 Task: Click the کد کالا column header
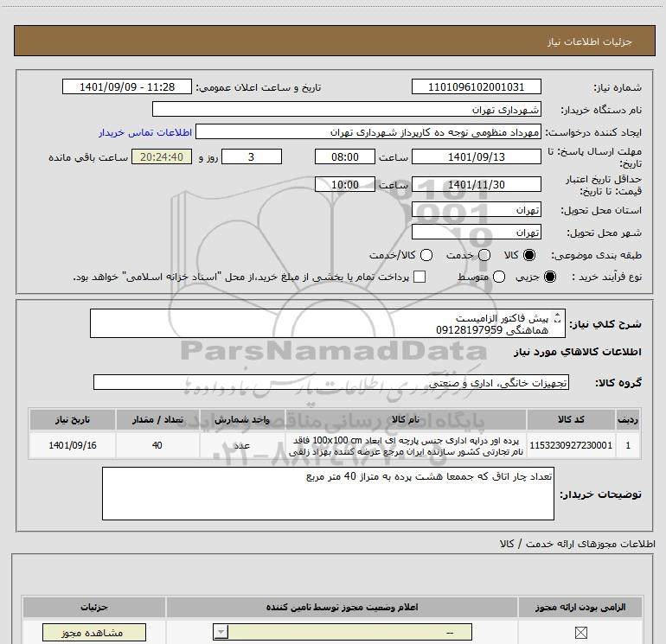(571, 420)
